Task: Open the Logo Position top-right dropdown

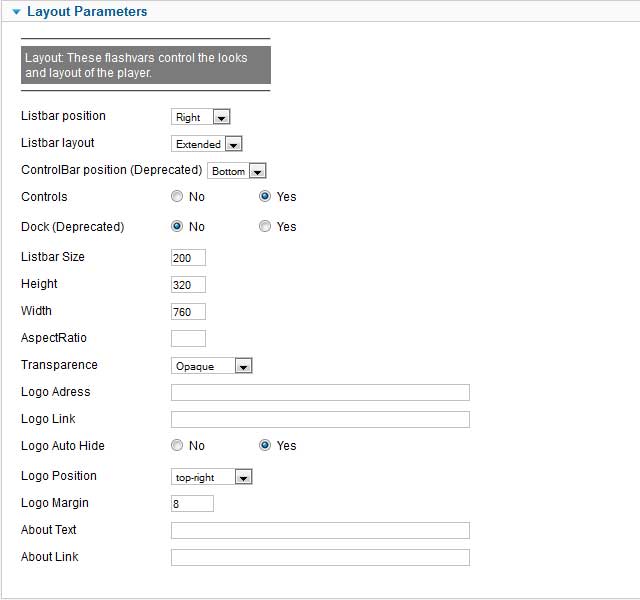Action: coord(211,477)
